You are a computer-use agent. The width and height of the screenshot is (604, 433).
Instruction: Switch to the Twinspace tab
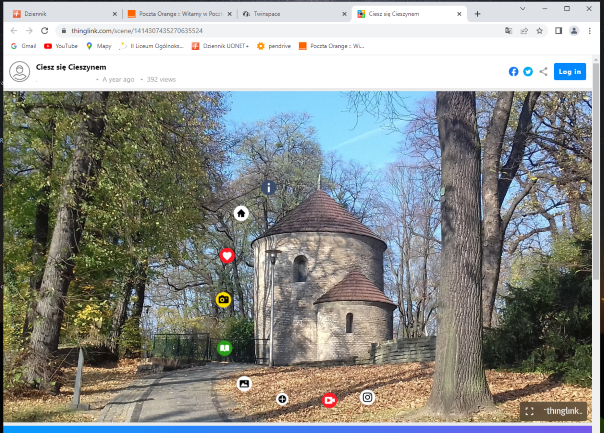[295, 14]
